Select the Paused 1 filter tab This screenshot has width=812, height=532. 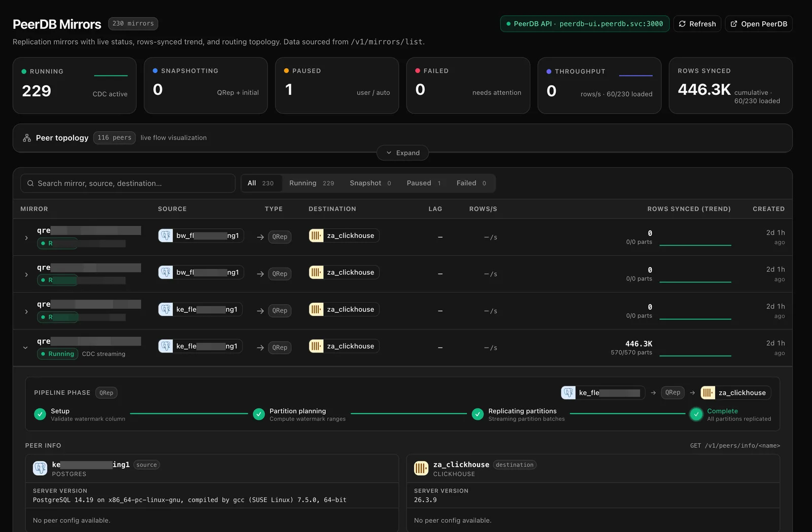[424, 183]
